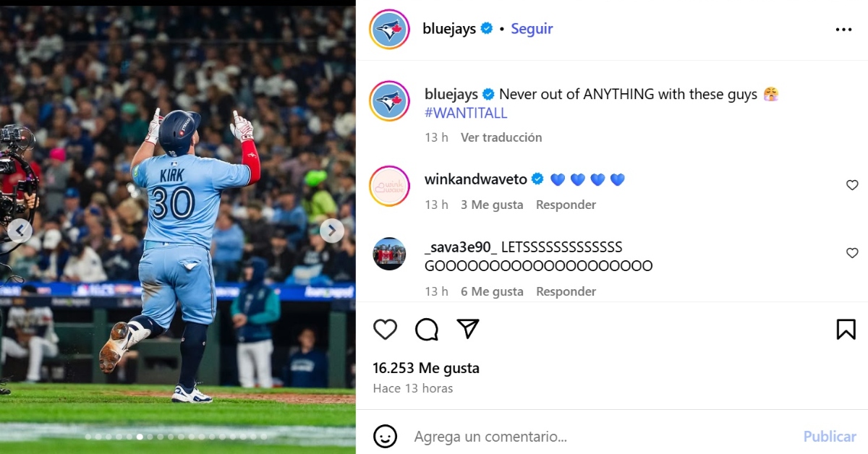Open the winkandwaveto profile avatar

click(390, 187)
